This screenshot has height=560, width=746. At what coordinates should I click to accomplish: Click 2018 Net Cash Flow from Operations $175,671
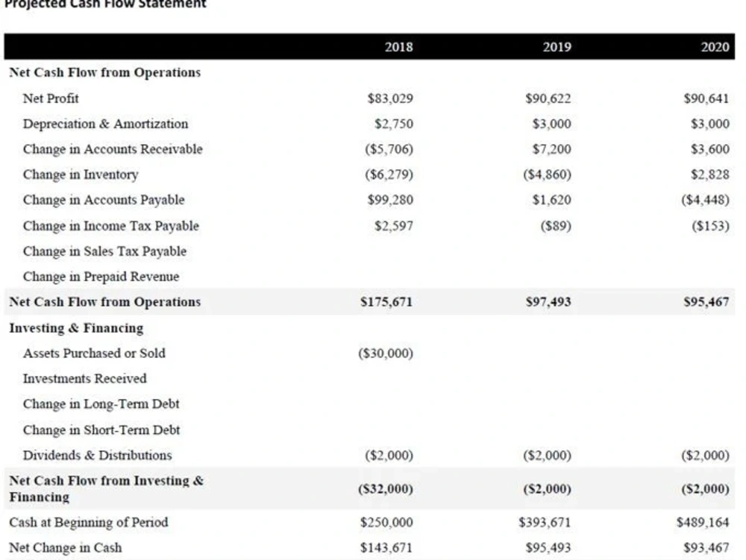pos(386,302)
